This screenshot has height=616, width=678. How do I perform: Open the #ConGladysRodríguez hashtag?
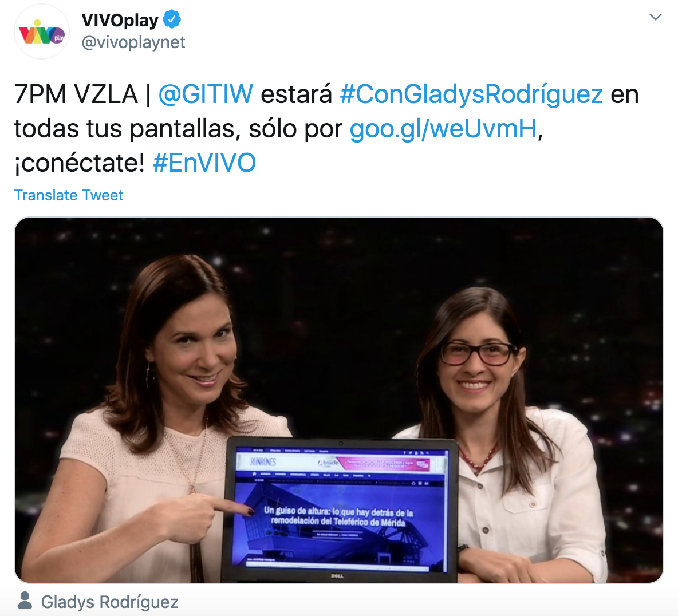(471, 94)
